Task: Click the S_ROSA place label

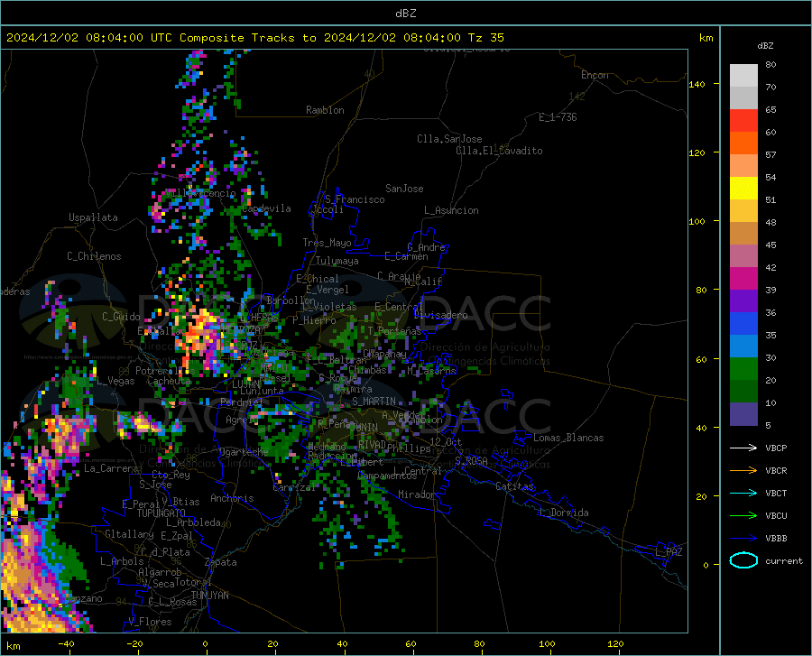Action: (x=471, y=460)
